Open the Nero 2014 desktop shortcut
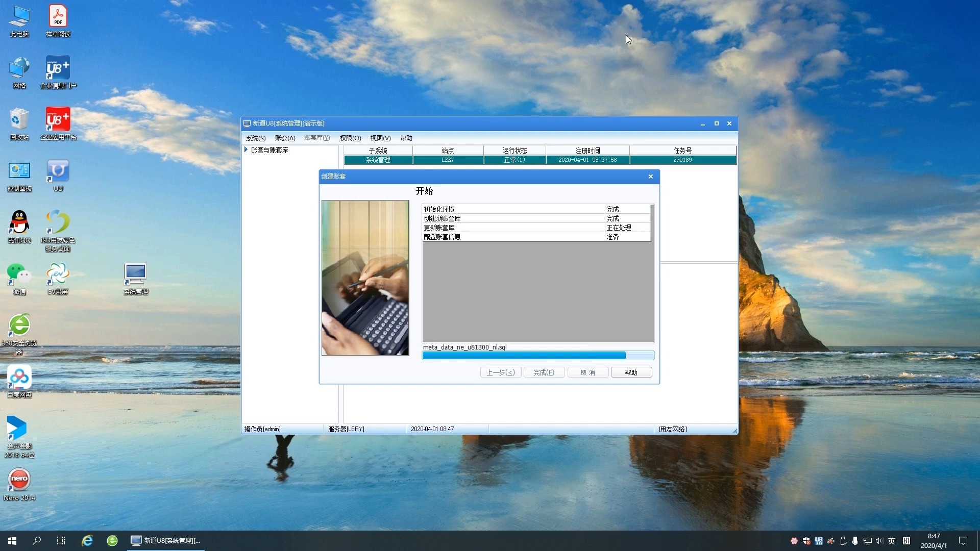Screen dimensions: 980x551 (x=19, y=485)
